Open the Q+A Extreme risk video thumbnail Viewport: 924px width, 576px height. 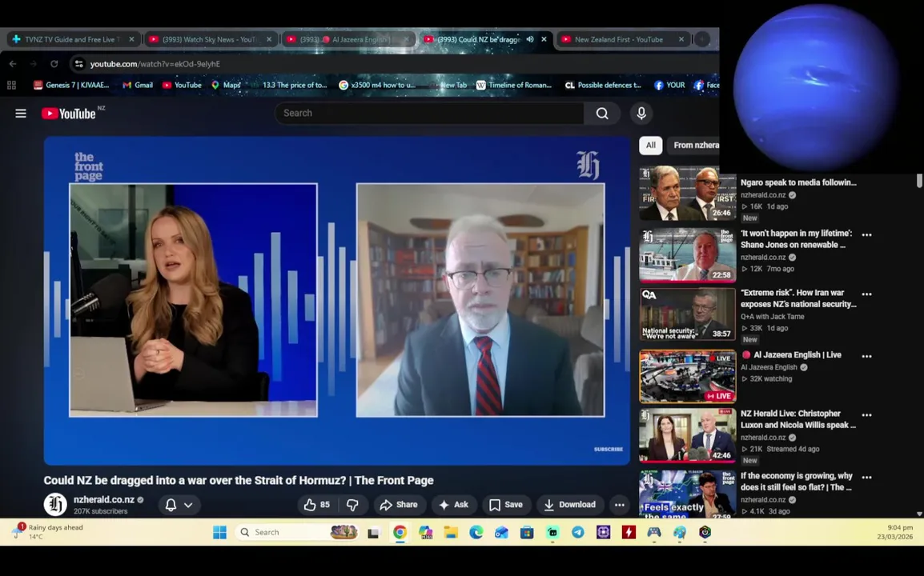[688, 314]
